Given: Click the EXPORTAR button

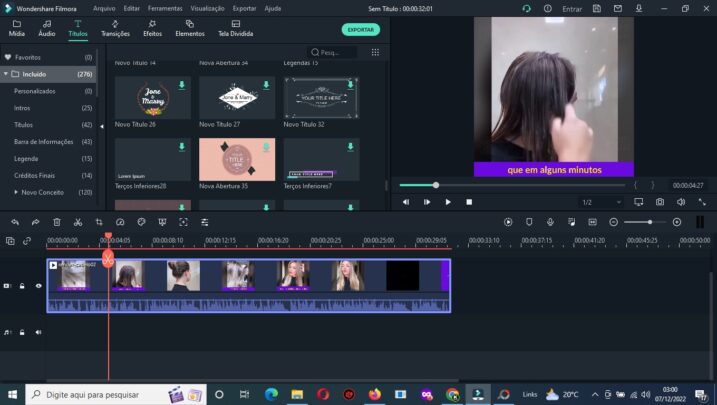Looking at the screenshot, I should tap(360, 30).
